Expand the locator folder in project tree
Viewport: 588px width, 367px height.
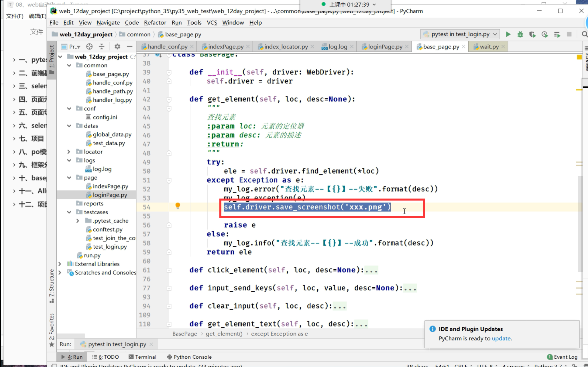[69, 152]
